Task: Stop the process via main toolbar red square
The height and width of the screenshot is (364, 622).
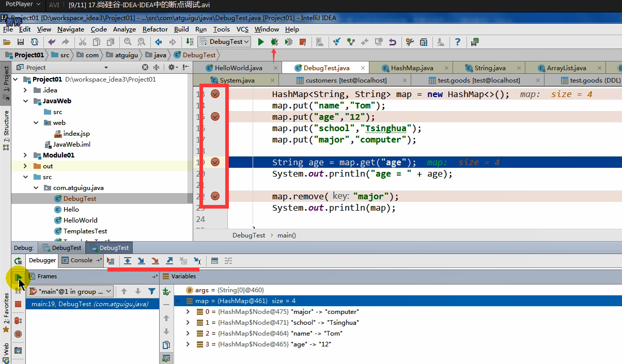Action: tap(303, 42)
